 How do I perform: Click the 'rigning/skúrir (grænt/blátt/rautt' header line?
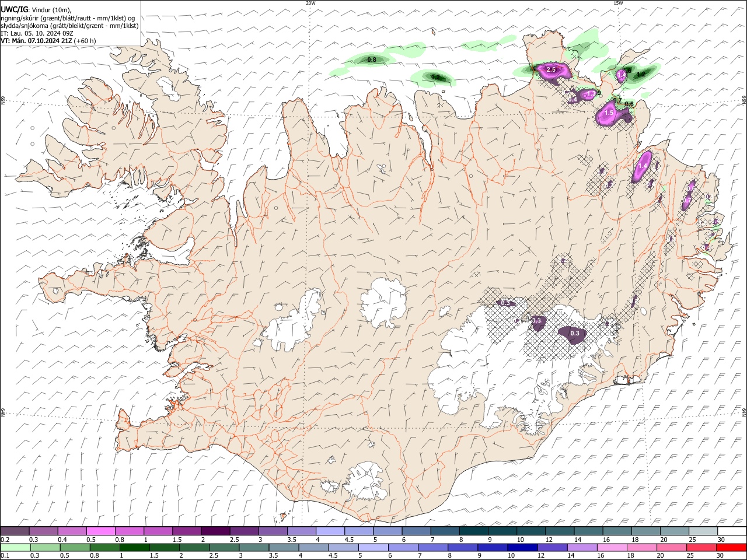click(x=68, y=17)
